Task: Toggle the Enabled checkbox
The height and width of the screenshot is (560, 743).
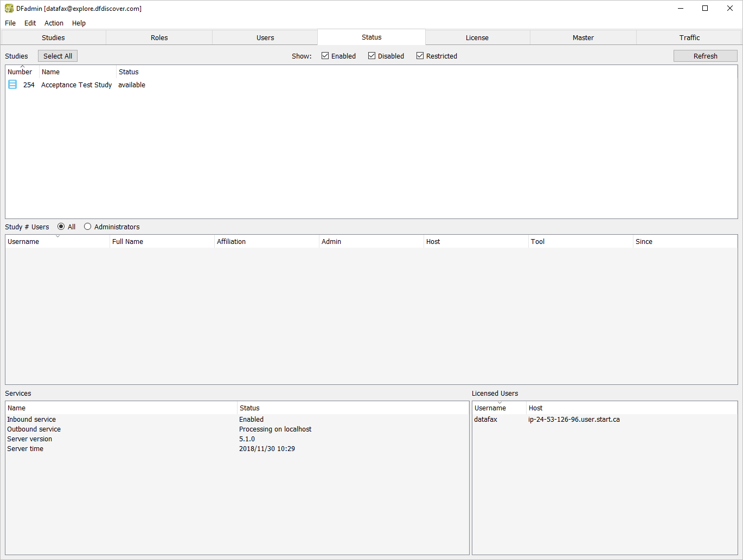Action: tap(325, 56)
